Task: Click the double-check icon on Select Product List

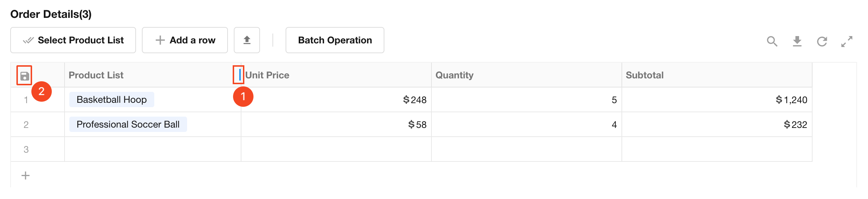Action: (28, 40)
